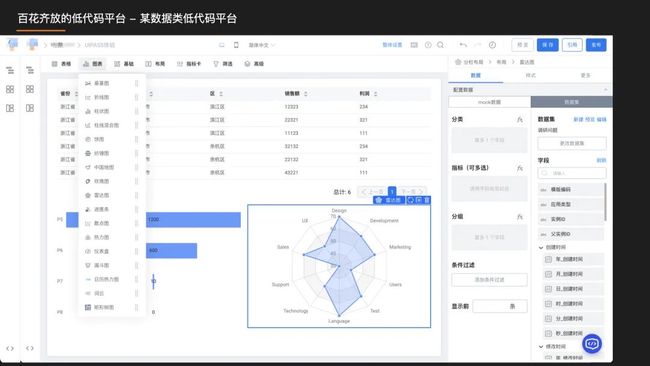Collapse the 配置数据 section

pos(606,90)
